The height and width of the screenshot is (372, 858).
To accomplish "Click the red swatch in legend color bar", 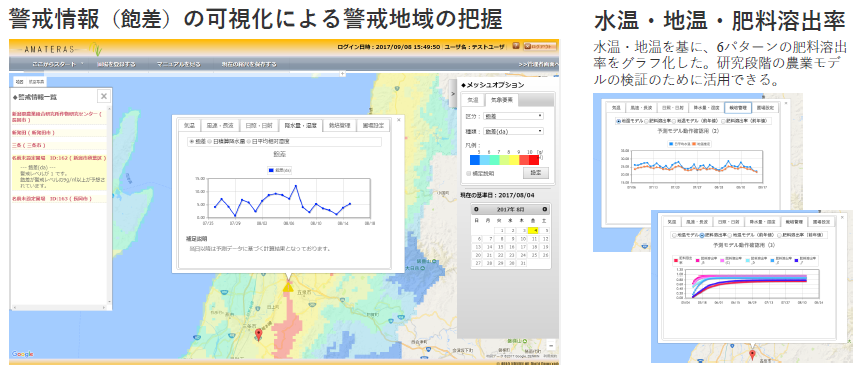I will pyautogui.click(x=534, y=160).
